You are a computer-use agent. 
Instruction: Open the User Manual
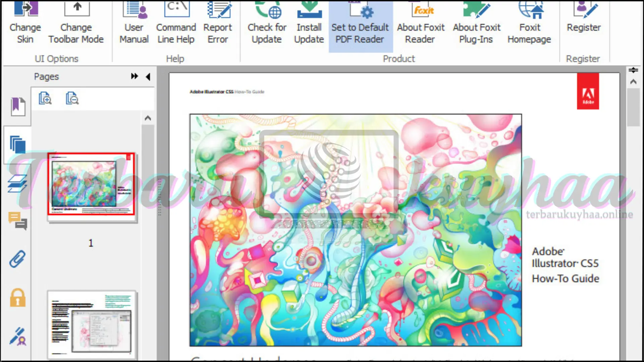tap(134, 23)
